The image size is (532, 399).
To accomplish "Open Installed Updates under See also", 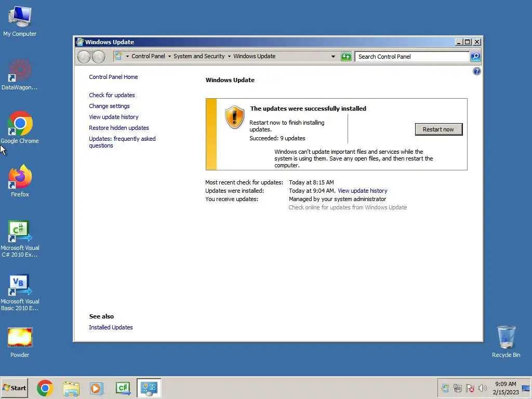I will (111, 327).
